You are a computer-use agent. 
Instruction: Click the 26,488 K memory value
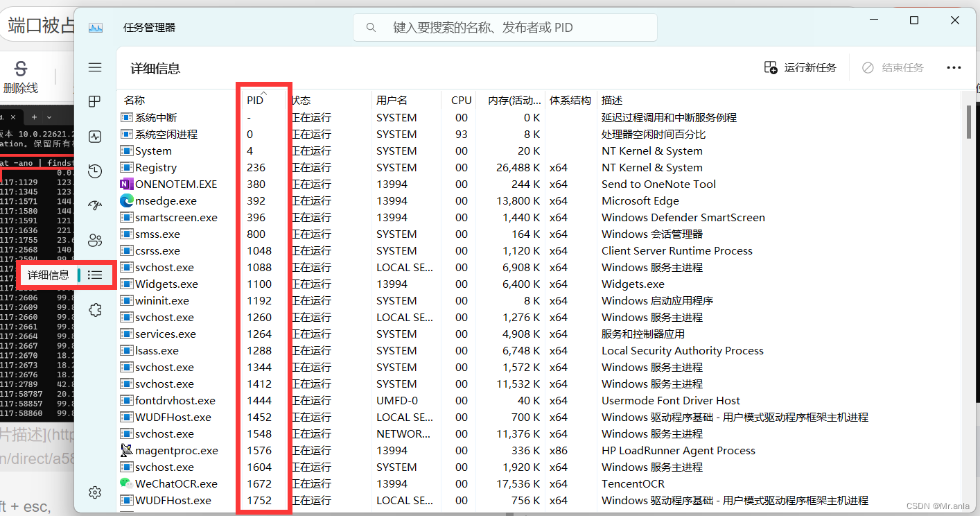click(518, 167)
